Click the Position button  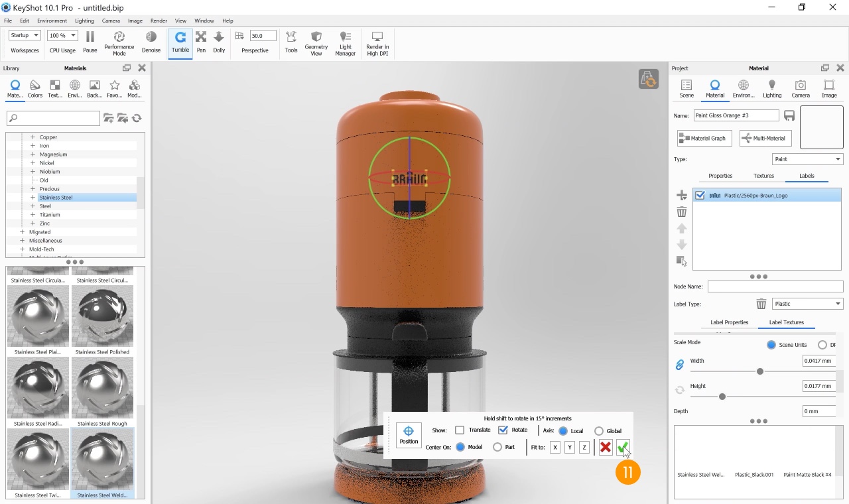409,435
